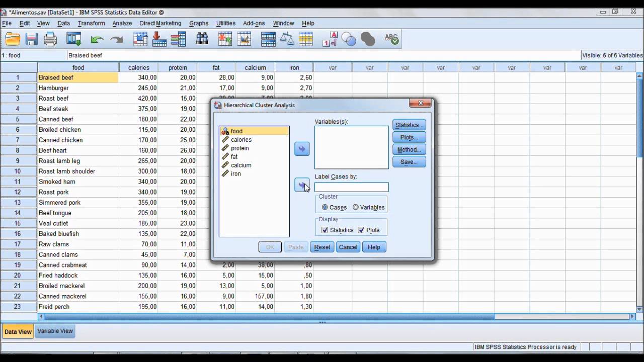Click the Insert cases icon
Viewport: 644px width, 362px height.
[225, 39]
